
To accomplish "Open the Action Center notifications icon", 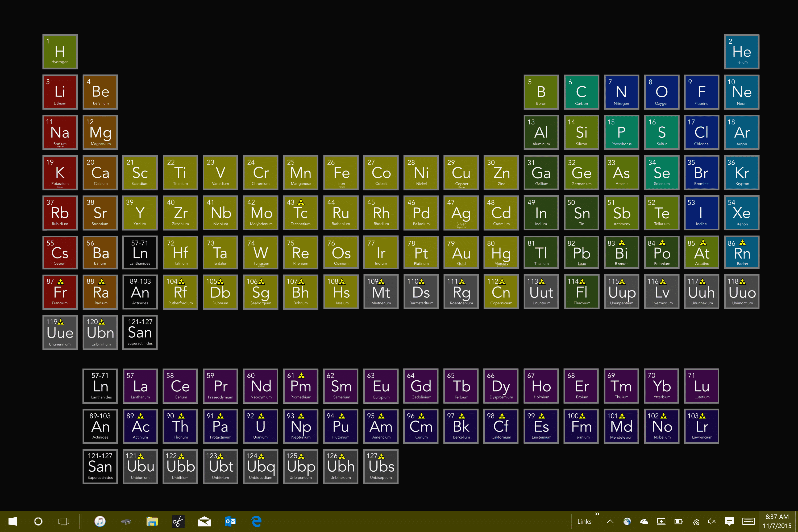I will point(729,521).
